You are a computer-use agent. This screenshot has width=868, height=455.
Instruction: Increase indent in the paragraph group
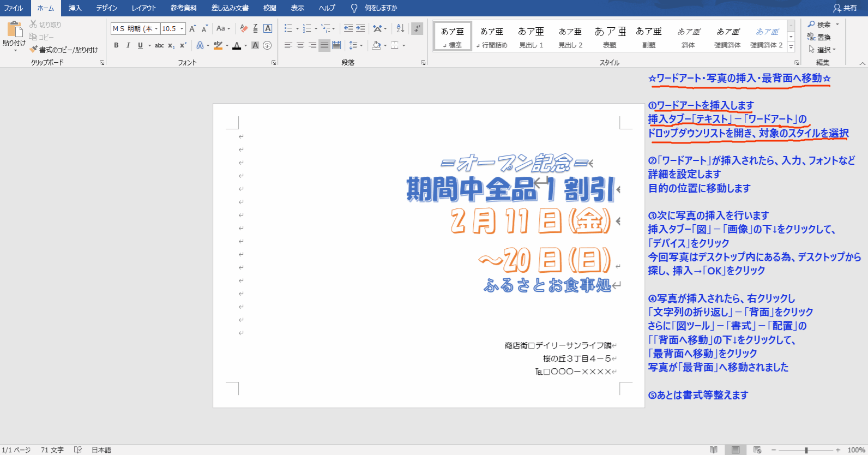360,28
